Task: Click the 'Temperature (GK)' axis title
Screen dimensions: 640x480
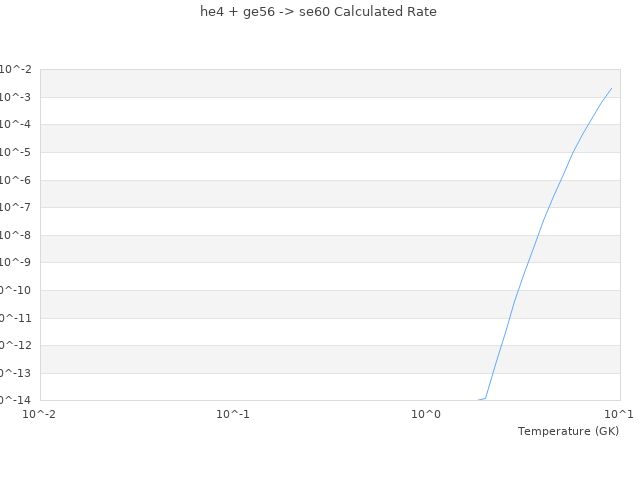Action: 568,431
